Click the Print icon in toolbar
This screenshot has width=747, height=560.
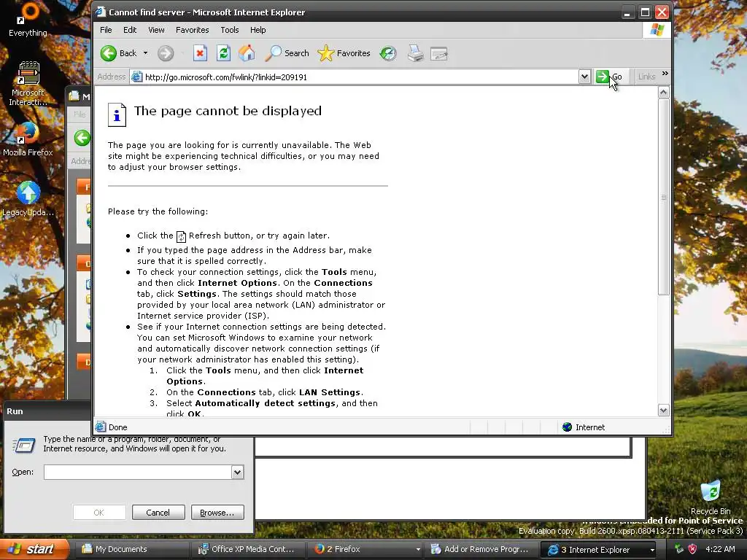click(415, 53)
